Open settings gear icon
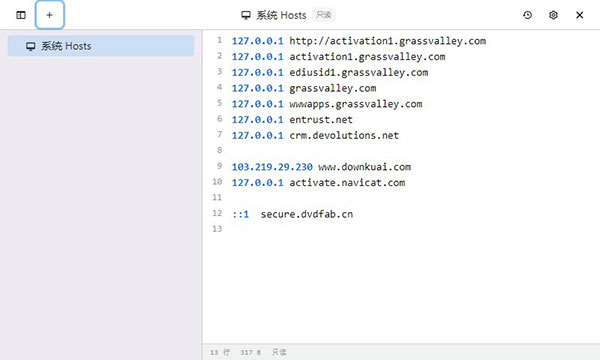 [553, 15]
